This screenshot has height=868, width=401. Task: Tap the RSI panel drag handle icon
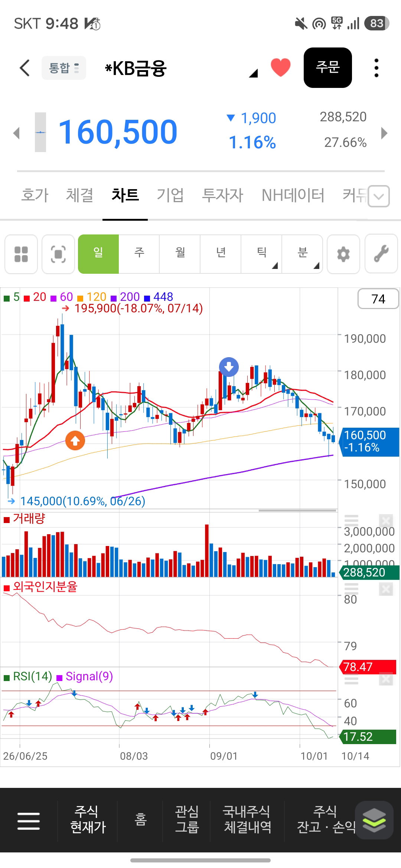tap(352, 680)
